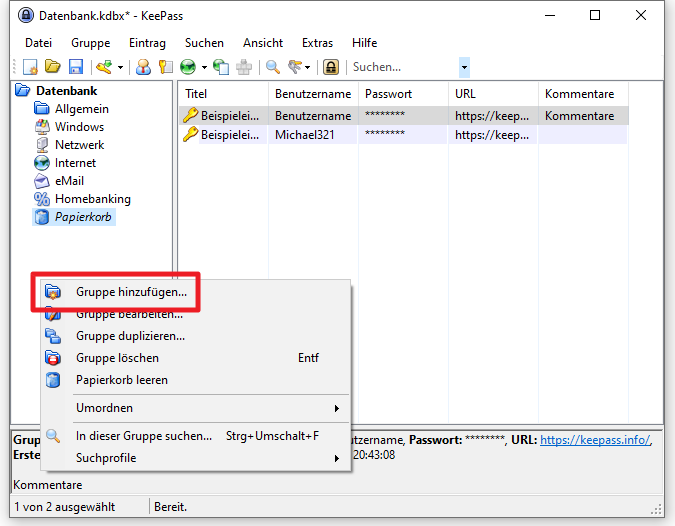The width and height of the screenshot is (675, 526).
Task: Click the resize grip in status bar
Action: click(656, 510)
